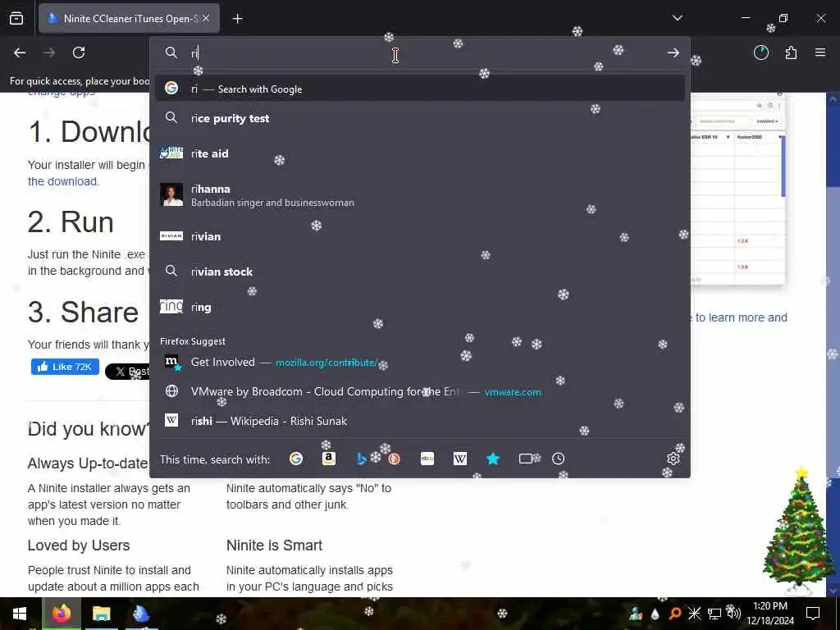Viewport: 840px width, 630px height.
Task: Open 'rishi — Wikipedia' suggestion
Action: click(420, 421)
